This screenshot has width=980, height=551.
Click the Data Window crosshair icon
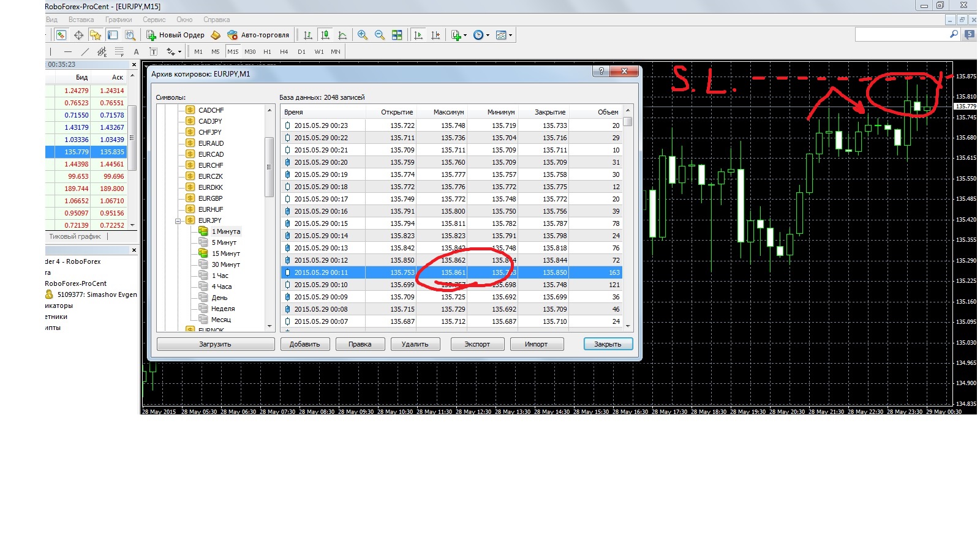[78, 35]
